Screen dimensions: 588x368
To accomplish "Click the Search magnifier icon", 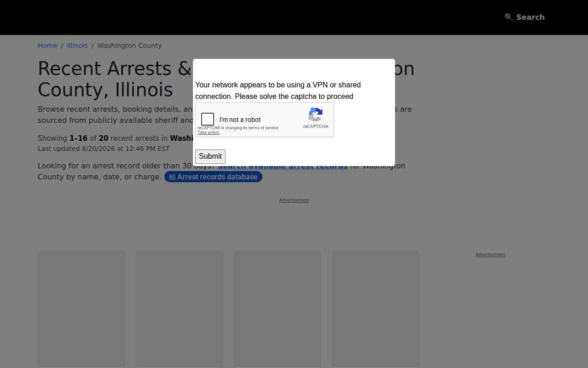I will pos(509,17).
